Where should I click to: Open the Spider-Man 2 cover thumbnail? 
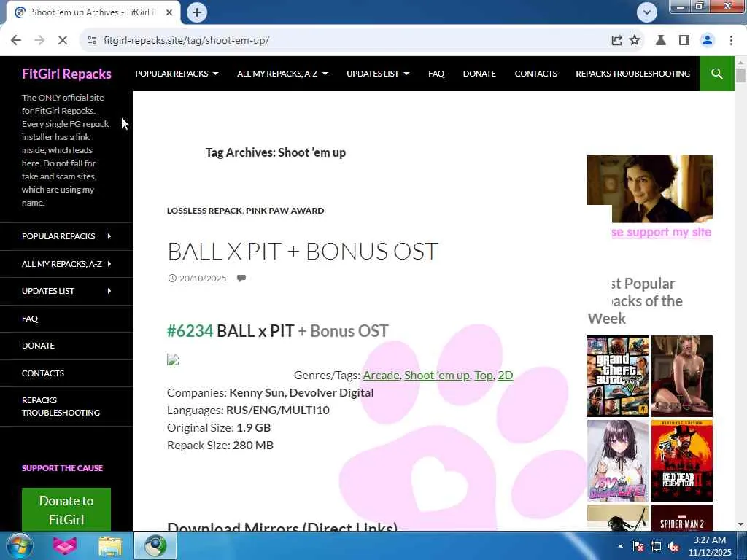[x=682, y=518]
